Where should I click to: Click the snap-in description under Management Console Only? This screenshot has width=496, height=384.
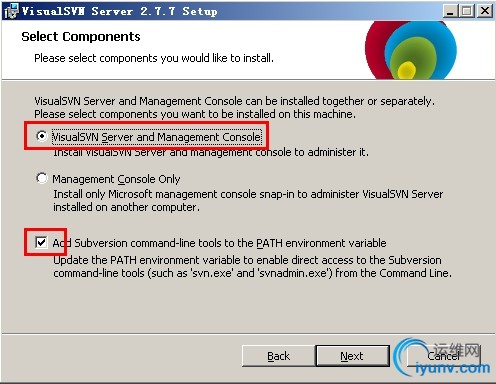pyautogui.click(x=248, y=200)
